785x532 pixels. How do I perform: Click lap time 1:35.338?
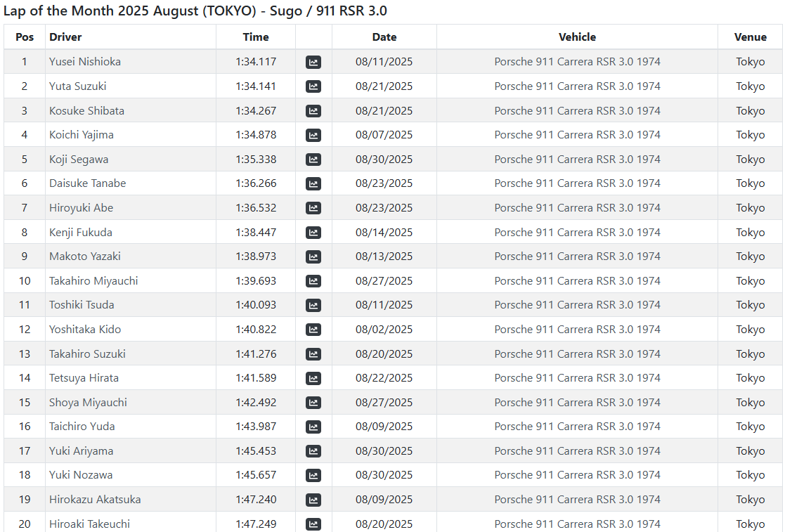(256, 159)
